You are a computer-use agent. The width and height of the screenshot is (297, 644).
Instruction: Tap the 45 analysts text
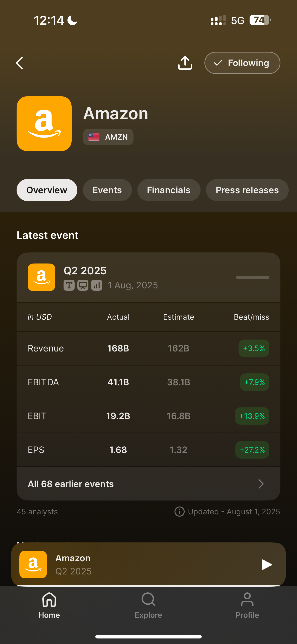(x=37, y=512)
